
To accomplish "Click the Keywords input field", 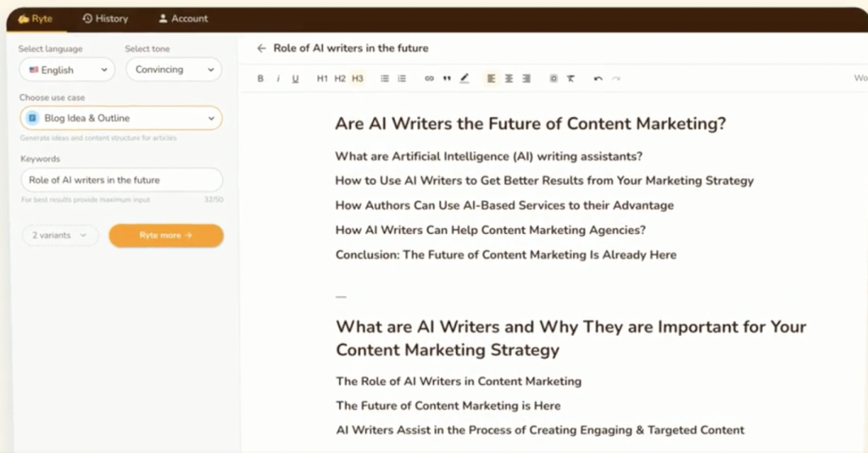I will pos(122,180).
